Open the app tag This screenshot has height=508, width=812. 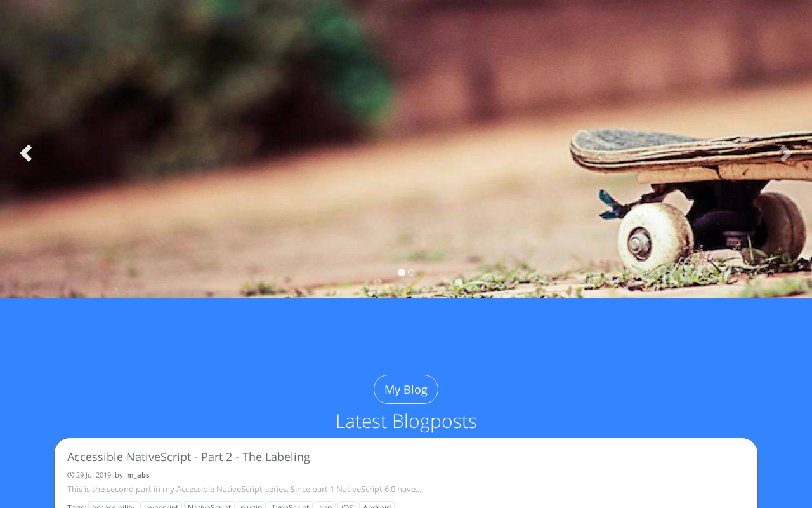point(325,505)
